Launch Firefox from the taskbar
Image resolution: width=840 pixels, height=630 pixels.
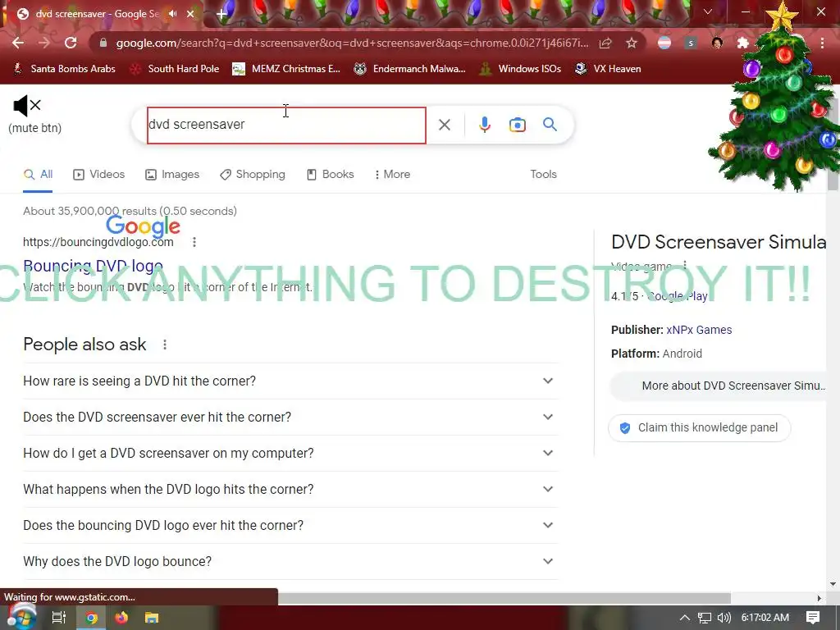121,618
